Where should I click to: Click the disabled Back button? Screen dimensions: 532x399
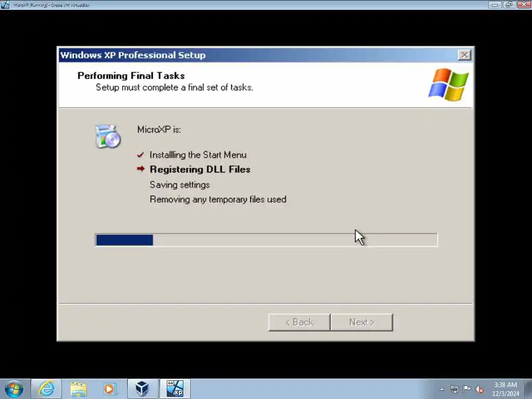[x=299, y=322]
